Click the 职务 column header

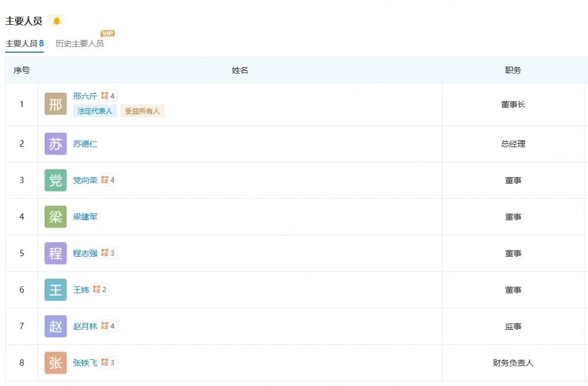[513, 70]
